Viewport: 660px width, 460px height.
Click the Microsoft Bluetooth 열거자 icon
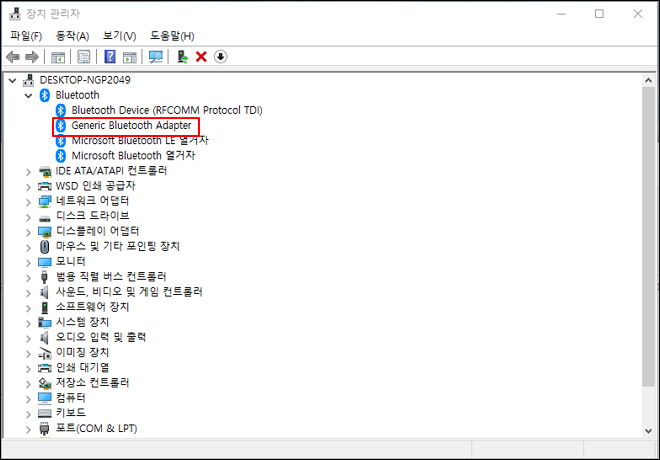(61, 156)
